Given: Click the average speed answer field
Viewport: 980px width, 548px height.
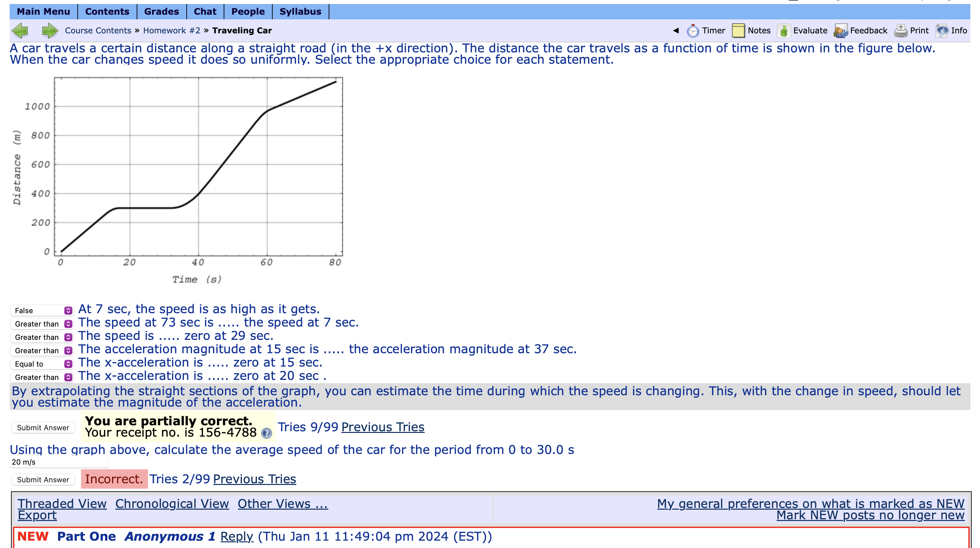Looking at the screenshot, I should (x=59, y=462).
